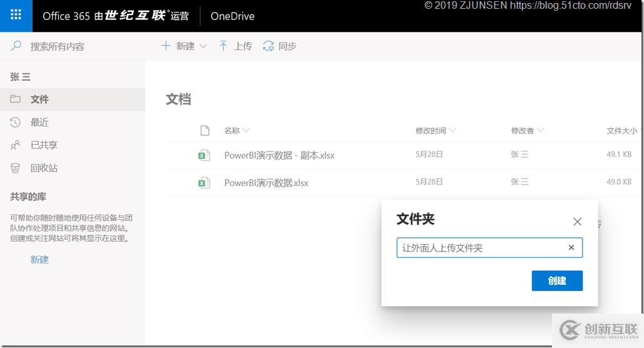This screenshot has width=644, height=348.
Task: Click the 上传 upload arrow icon
Action: point(223,46)
